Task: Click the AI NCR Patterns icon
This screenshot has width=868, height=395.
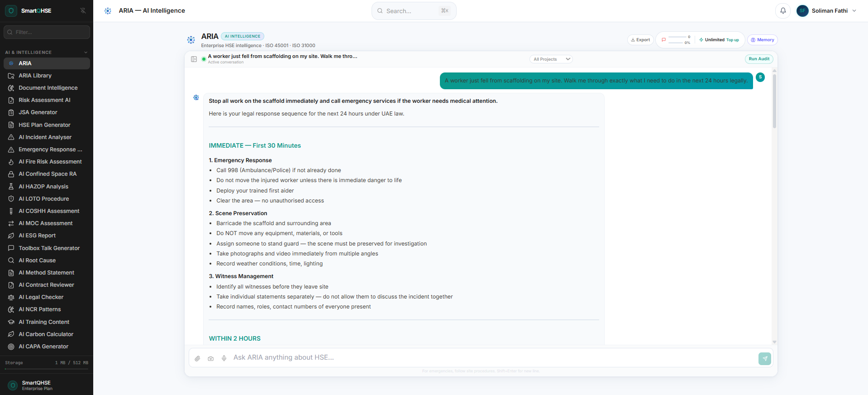Action: [x=11, y=309]
